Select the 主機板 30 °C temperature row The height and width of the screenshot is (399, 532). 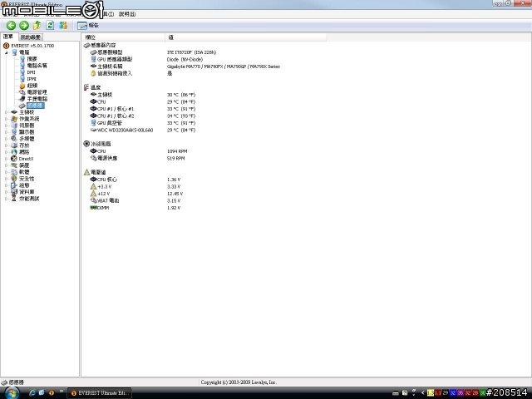(x=142, y=95)
